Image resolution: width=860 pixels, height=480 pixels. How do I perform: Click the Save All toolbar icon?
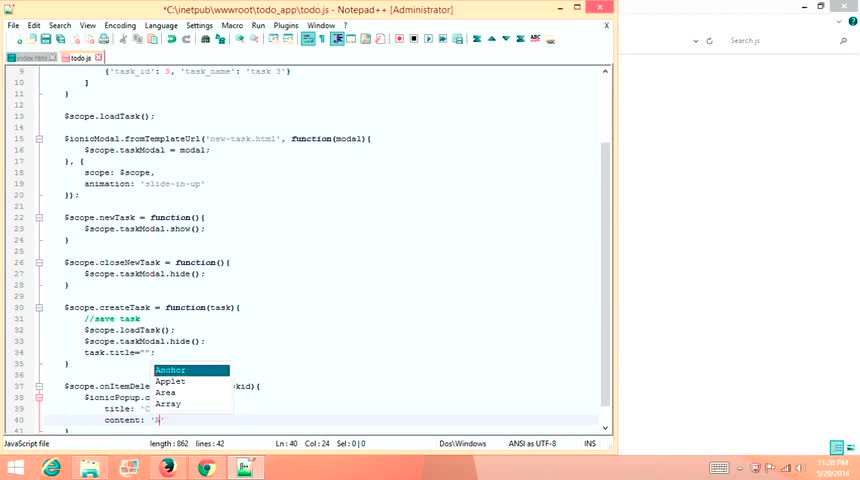(61, 39)
